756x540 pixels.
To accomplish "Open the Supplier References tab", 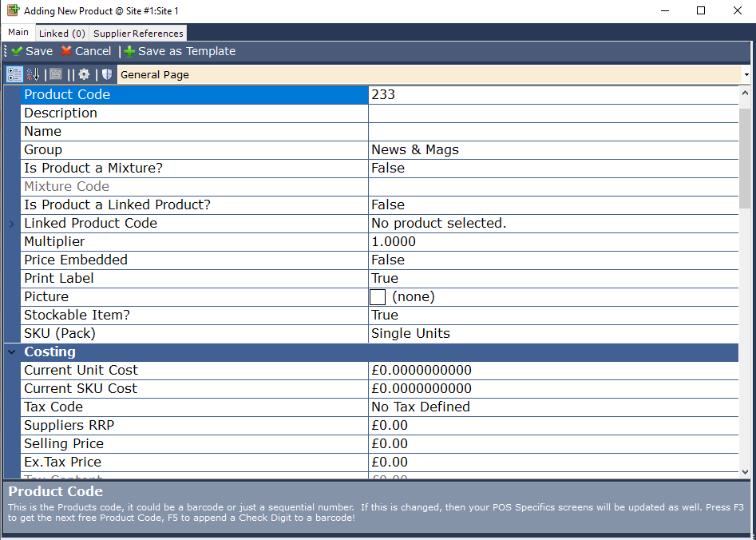I will point(138,34).
